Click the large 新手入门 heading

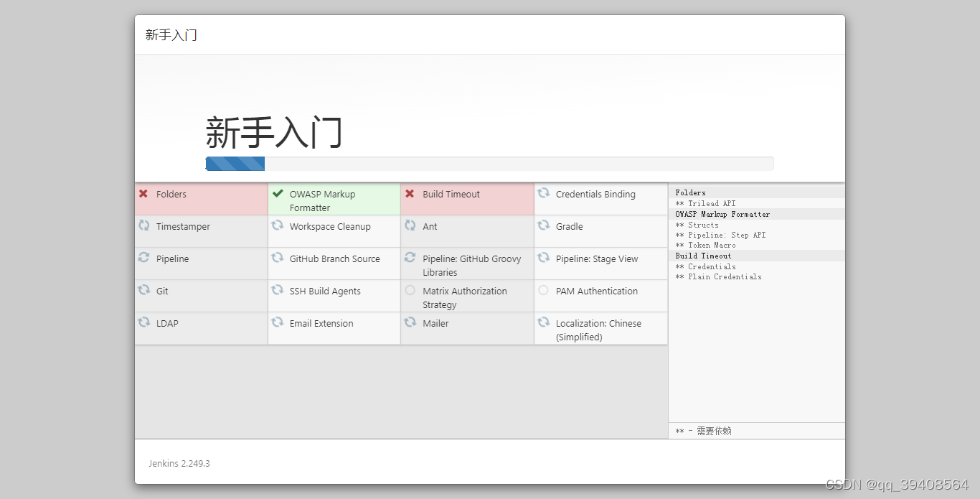click(274, 133)
